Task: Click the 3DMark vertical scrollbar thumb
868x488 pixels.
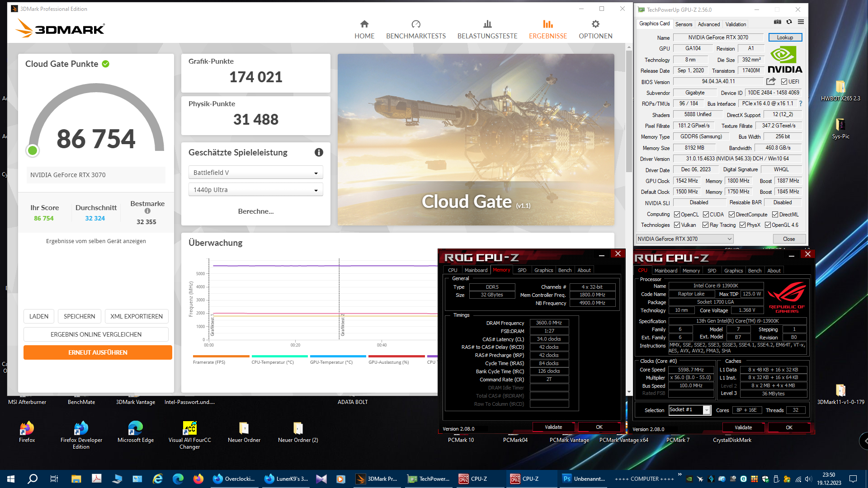Action: (629, 111)
